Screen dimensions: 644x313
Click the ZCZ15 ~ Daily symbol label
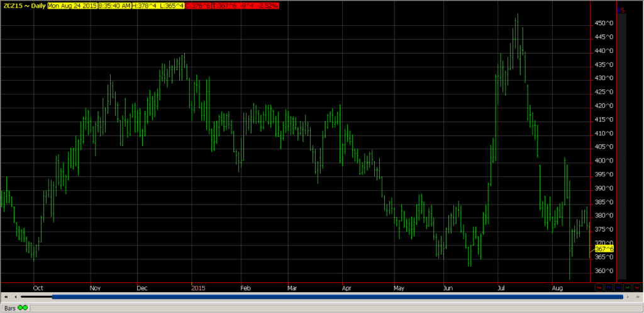click(20, 6)
